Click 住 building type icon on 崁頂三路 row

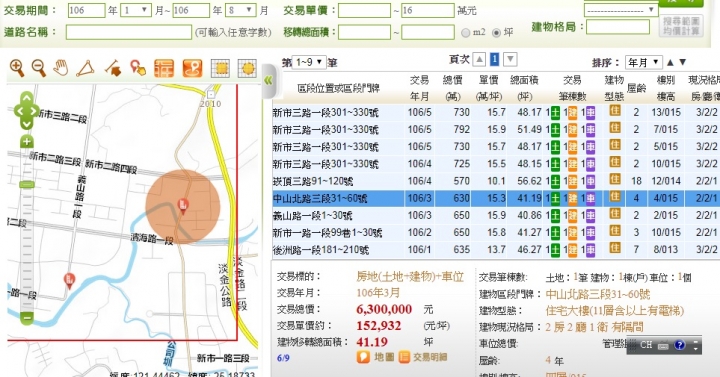614,180
